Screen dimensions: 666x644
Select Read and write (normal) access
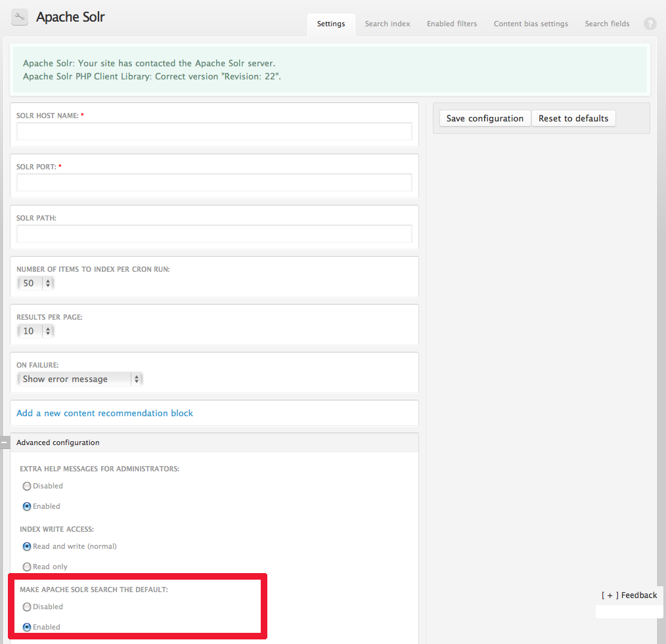(27, 546)
